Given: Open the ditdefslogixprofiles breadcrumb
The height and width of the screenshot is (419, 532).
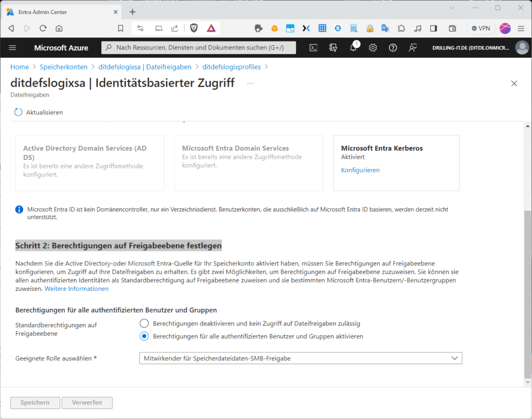Looking at the screenshot, I should [x=231, y=67].
